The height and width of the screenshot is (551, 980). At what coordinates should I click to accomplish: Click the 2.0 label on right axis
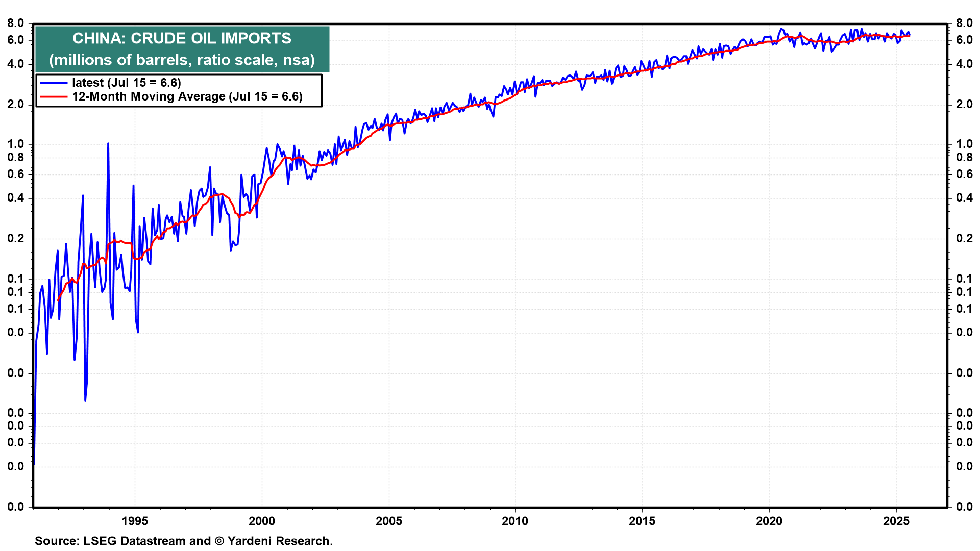coord(964,105)
